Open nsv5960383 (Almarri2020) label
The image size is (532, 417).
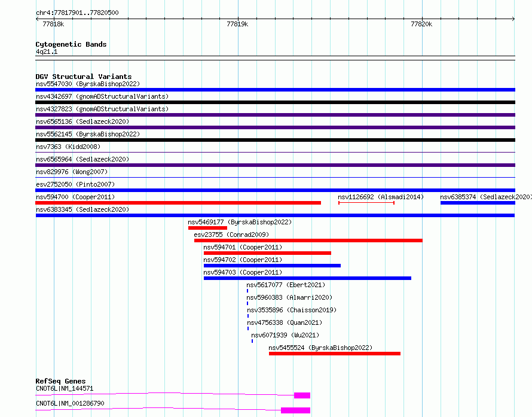coord(289,297)
